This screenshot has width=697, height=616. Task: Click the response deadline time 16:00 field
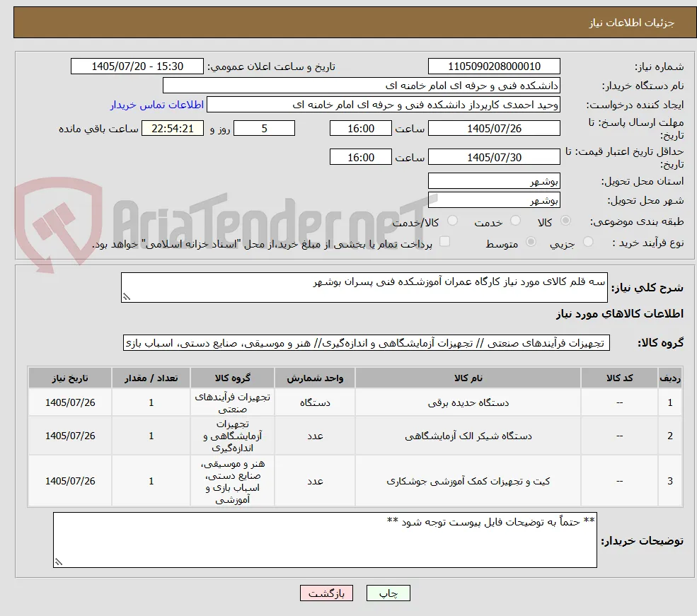[x=360, y=128]
